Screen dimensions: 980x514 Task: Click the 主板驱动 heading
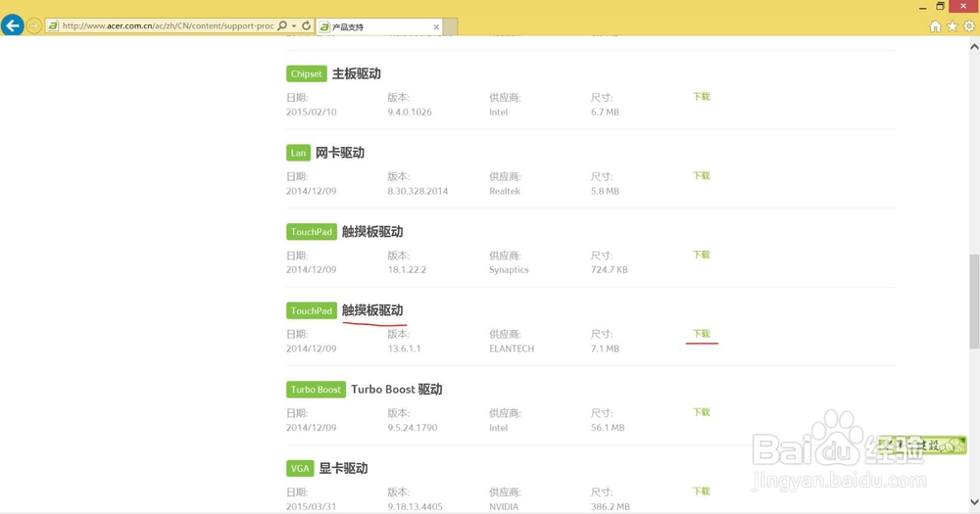(357, 73)
